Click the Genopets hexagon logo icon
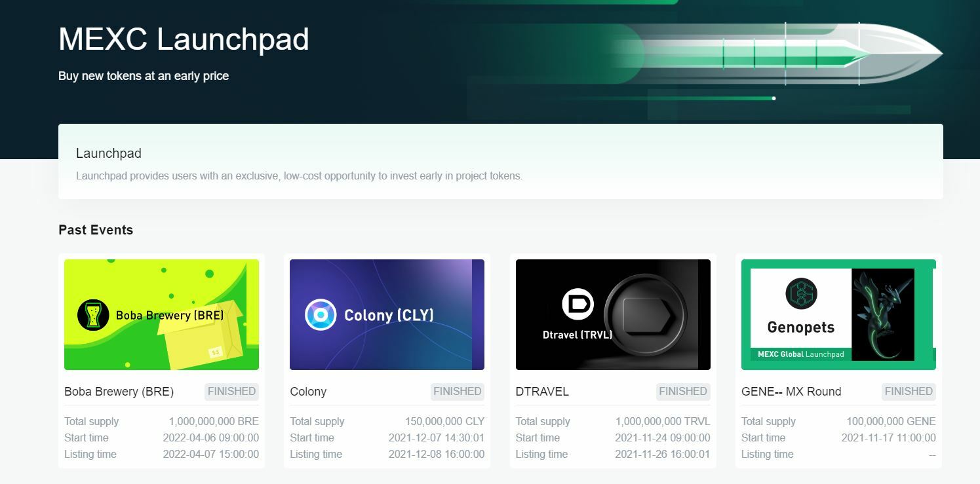Screen dimensions: 980x484 801,293
